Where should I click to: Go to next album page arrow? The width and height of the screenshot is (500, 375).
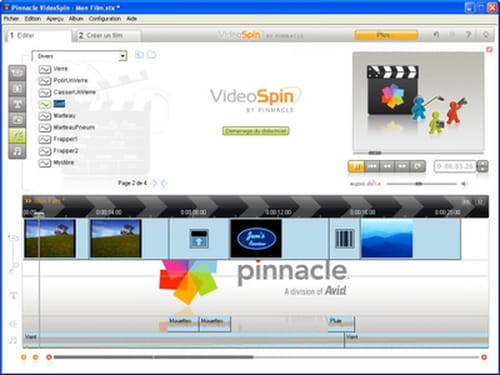pos(164,183)
